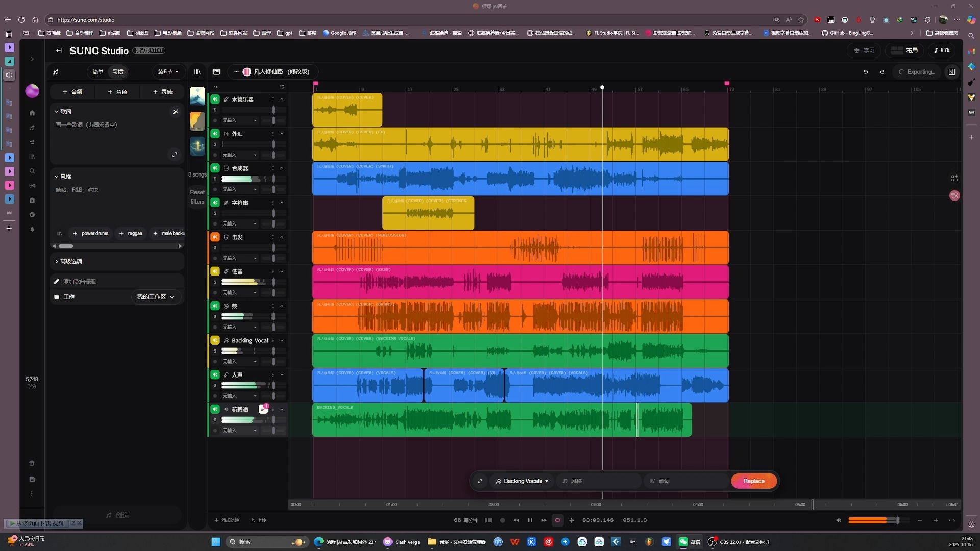This screenshot has height=551, width=980.
Task: Click the mountain song thumbnail
Action: [198, 96]
